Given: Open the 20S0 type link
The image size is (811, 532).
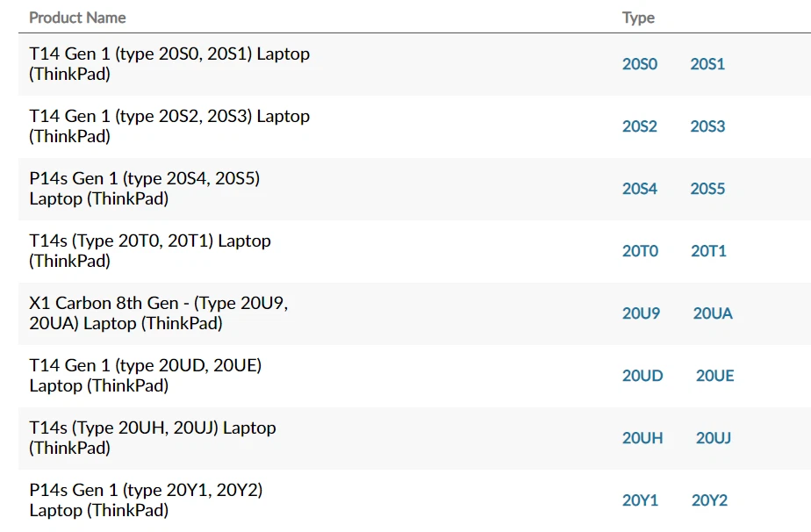Looking at the screenshot, I should (x=640, y=64).
